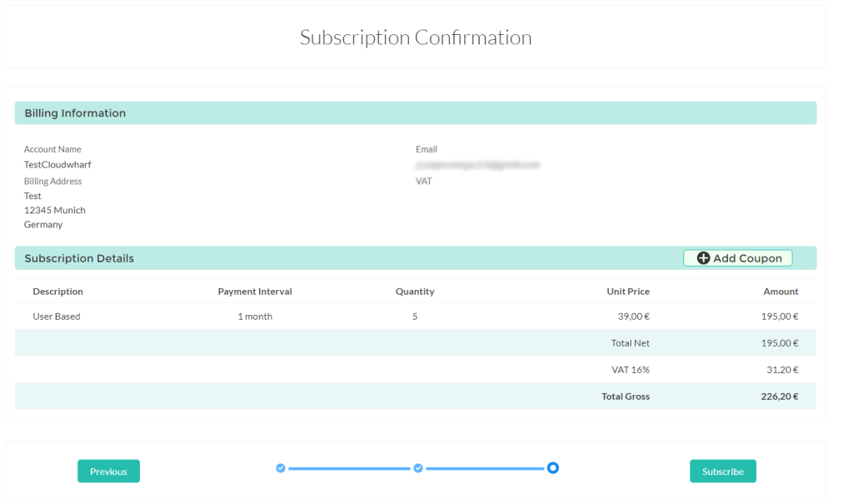Click the User Based description cell
Viewport: 853px width, 504px height.
pos(57,317)
